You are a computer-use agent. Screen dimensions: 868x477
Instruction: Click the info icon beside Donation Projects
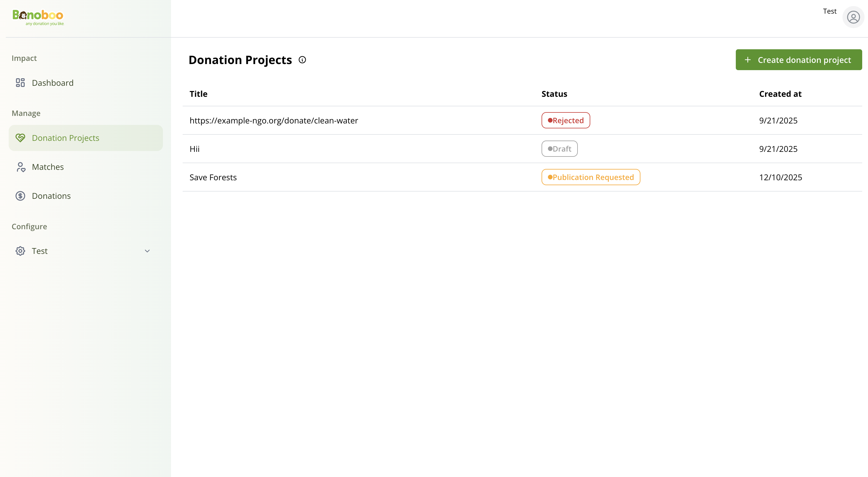pyautogui.click(x=302, y=60)
